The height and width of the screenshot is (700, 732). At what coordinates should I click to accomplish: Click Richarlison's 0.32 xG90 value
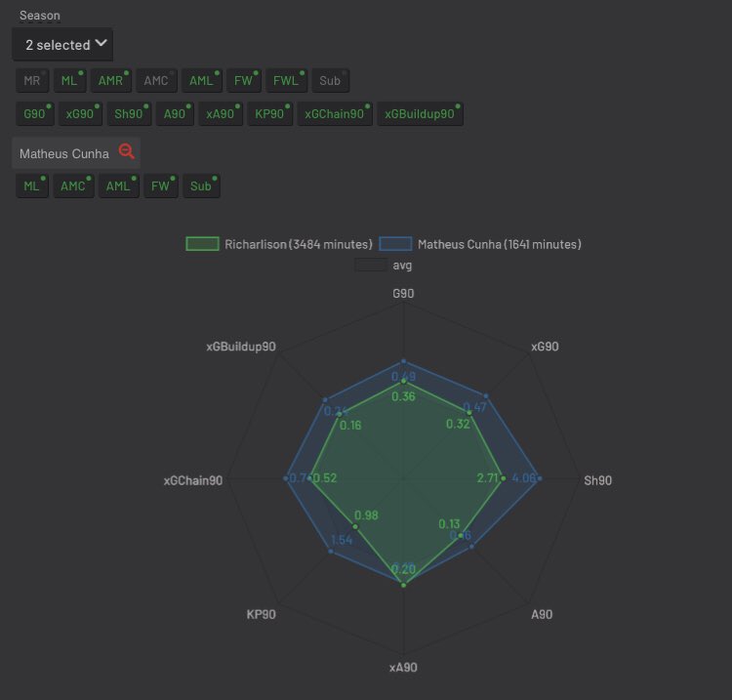[x=458, y=424]
